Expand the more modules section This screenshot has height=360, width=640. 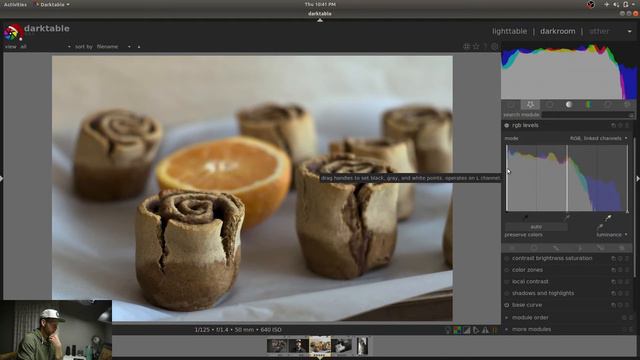click(x=507, y=329)
